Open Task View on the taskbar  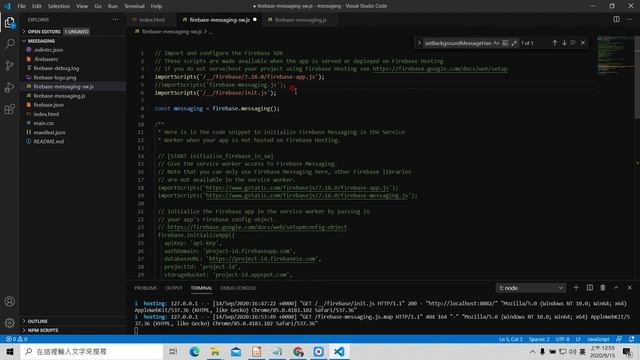click(173, 351)
